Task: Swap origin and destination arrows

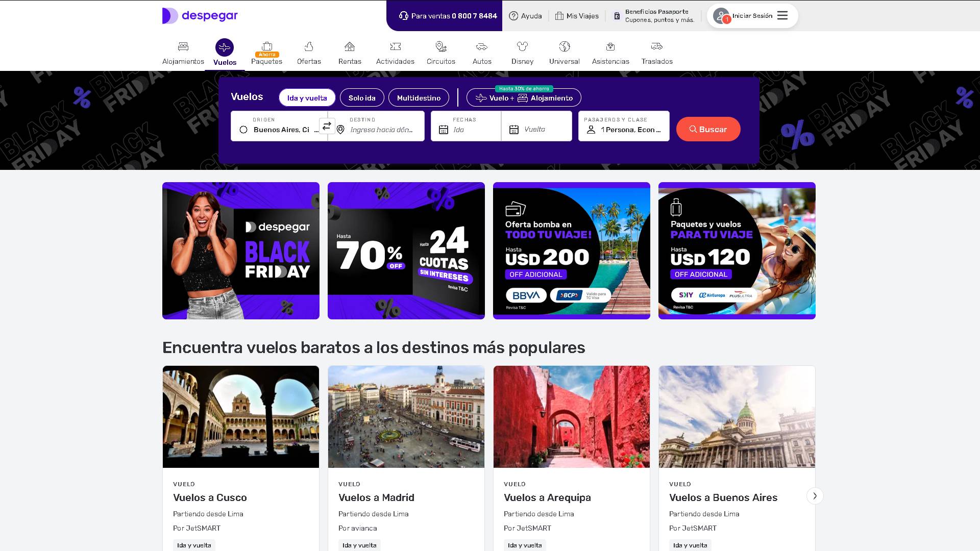Action: tap(327, 126)
